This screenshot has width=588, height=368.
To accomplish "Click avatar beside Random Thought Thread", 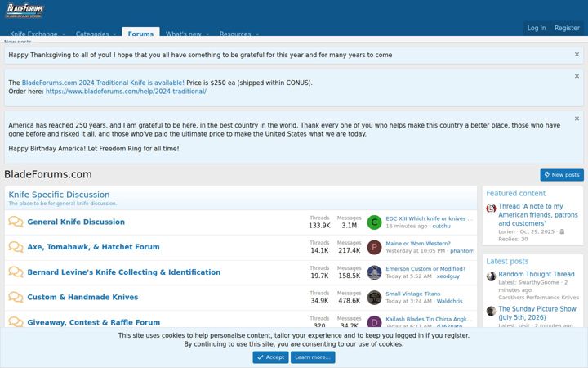I will (492, 276).
